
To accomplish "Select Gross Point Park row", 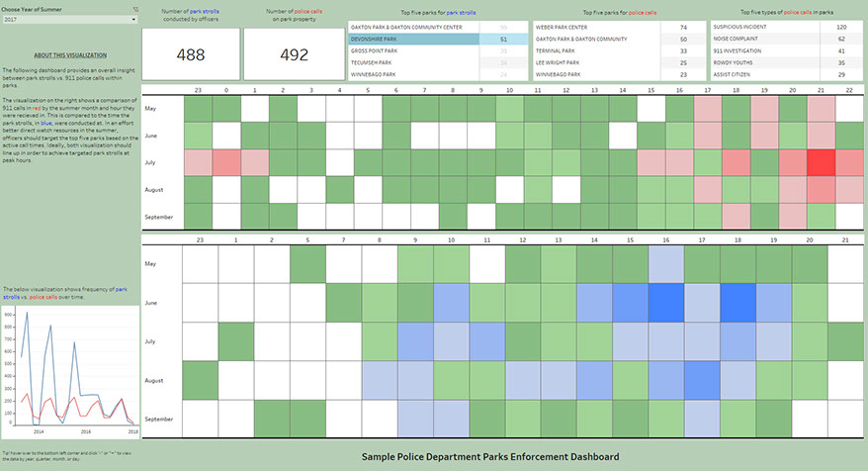I will coord(413,50).
